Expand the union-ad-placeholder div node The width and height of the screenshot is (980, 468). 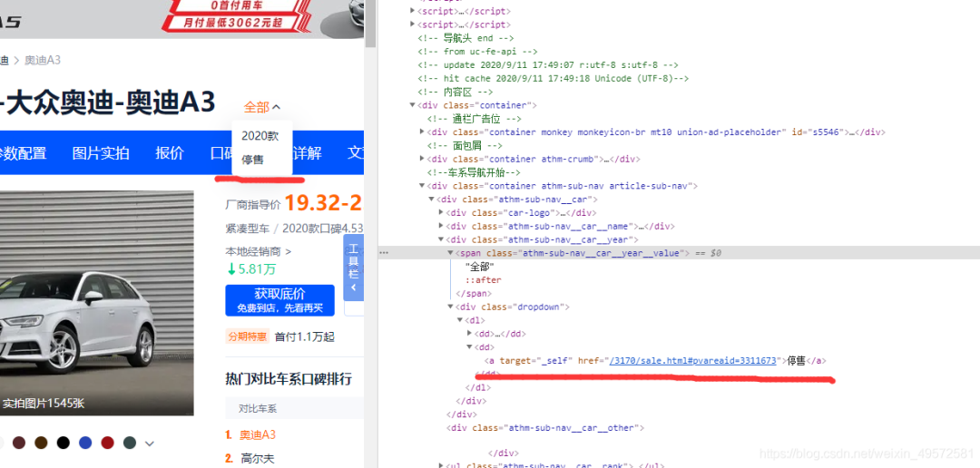click(x=423, y=132)
